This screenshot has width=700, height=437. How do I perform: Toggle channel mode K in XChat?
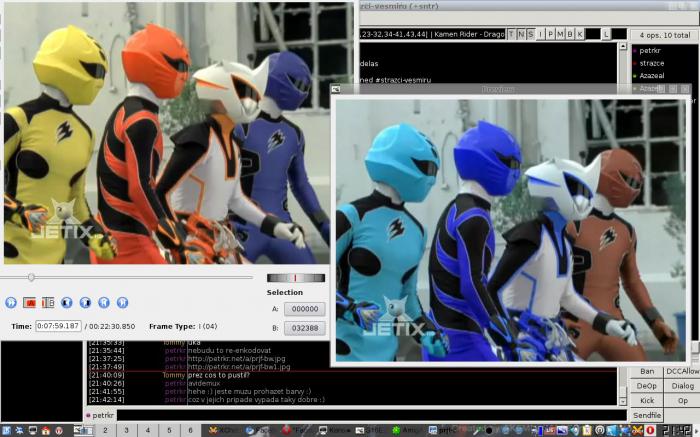[580, 34]
